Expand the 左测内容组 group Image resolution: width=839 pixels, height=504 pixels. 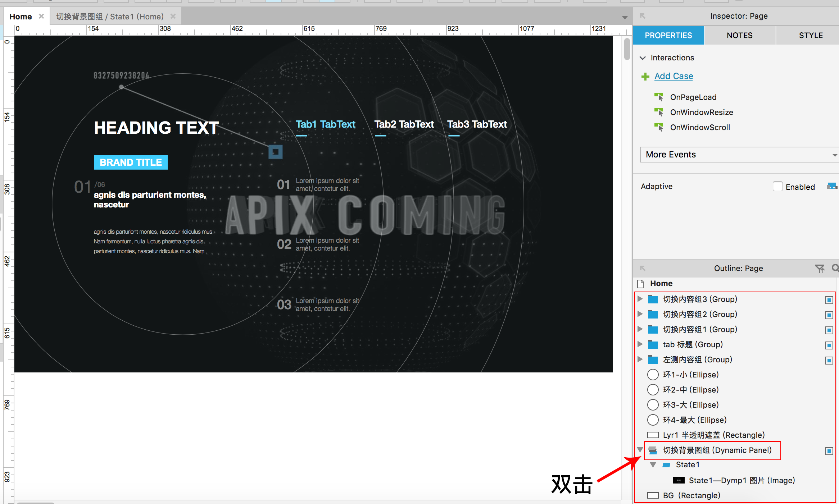coord(640,359)
